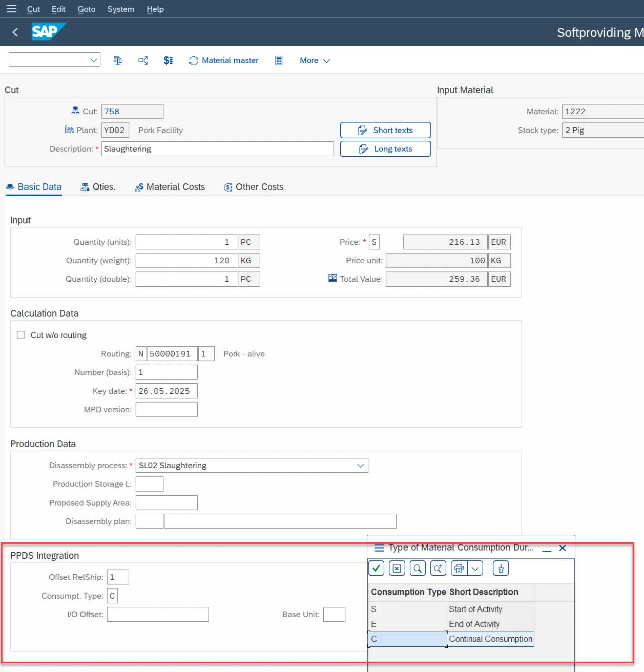Screen dimensions: 644x672
Task: Click the cancel X icon in popup toolbar
Action: coord(397,568)
